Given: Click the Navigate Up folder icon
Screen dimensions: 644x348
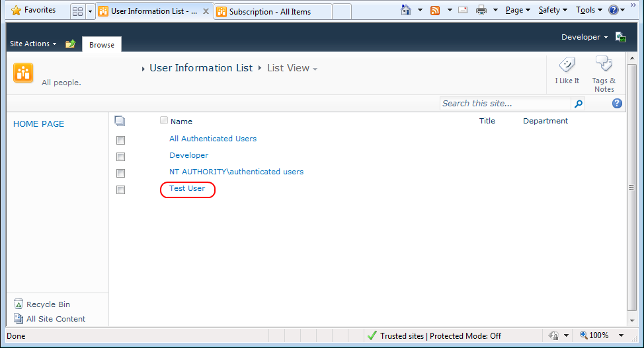Looking at the screenshot, I should (x=70, y=44).
